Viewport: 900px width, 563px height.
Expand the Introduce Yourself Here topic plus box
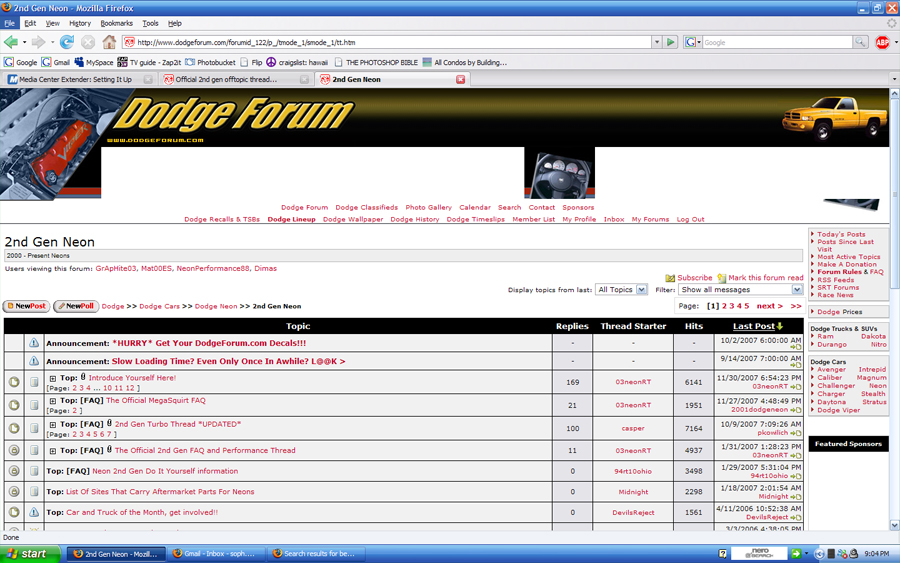(52, 378)
